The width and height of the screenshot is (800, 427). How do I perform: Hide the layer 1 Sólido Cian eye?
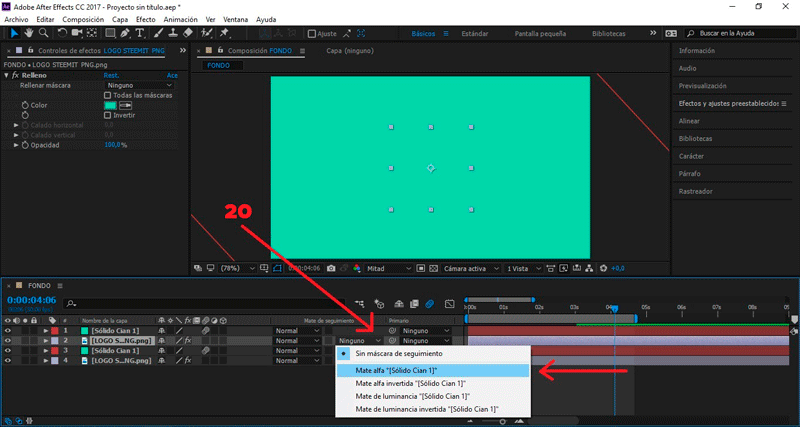[7, 330]
